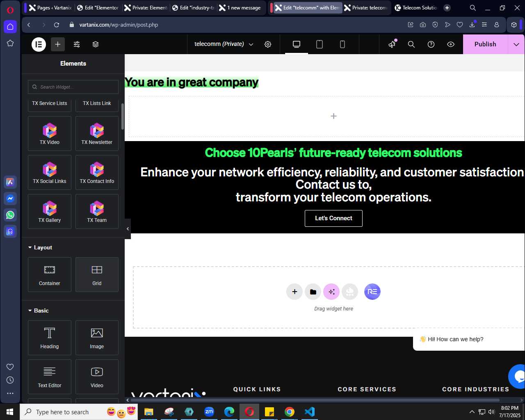Select the Video widget
Screen dimensions: 525x420
coord(97,377)
